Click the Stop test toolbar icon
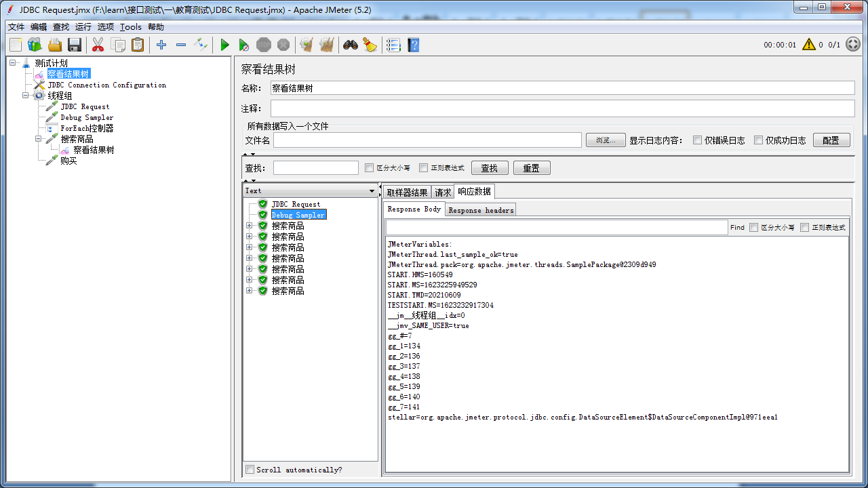This screenshot has height=488, width=868. coord(264,45)
